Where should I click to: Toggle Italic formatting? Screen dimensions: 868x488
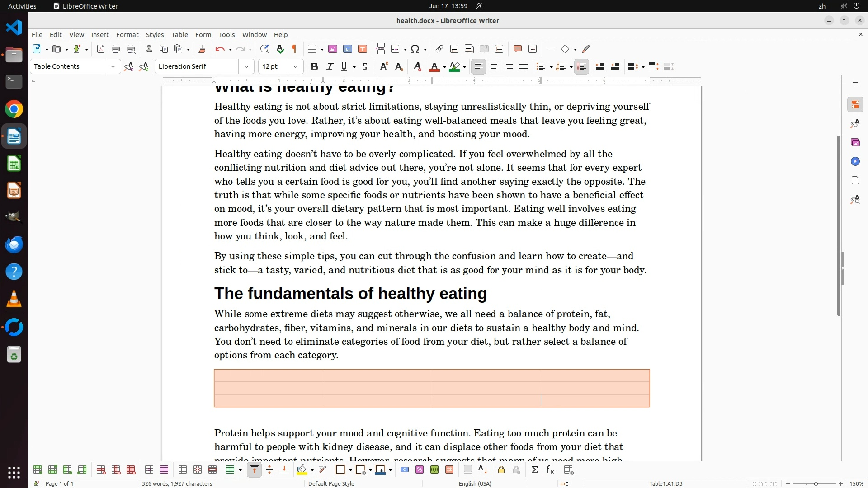point(330,66)
